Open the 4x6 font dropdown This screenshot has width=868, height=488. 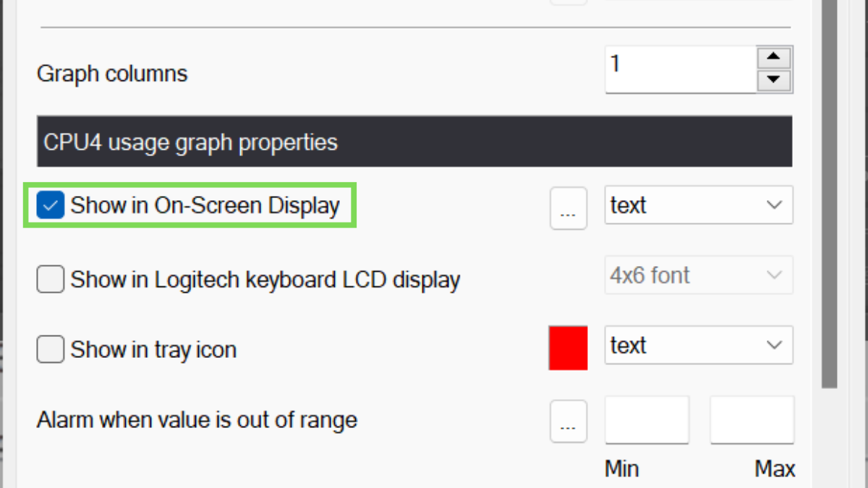[698, 276]
